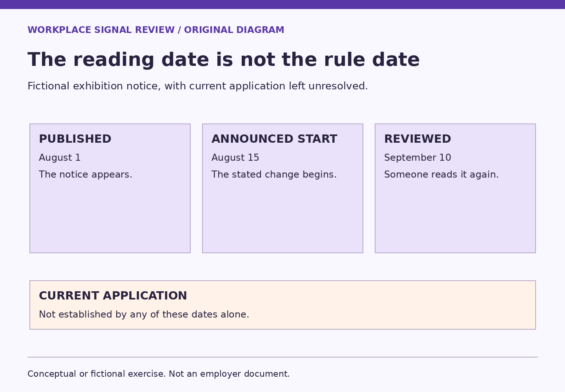Screen dimensions: 565x392
Task: Select 'Not established by any of these dates alone.'
Action: coord(144,315)
